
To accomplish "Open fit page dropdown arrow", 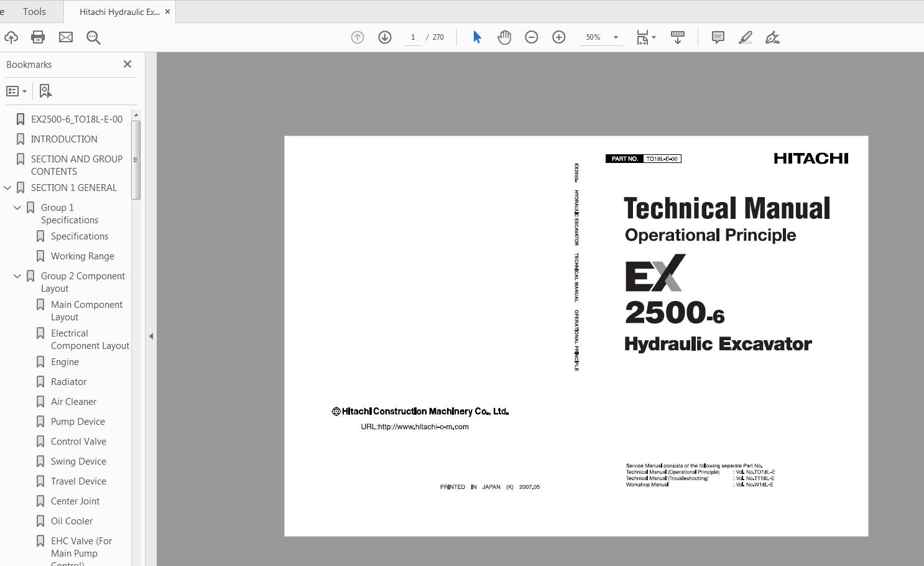I will click(654, 37).
